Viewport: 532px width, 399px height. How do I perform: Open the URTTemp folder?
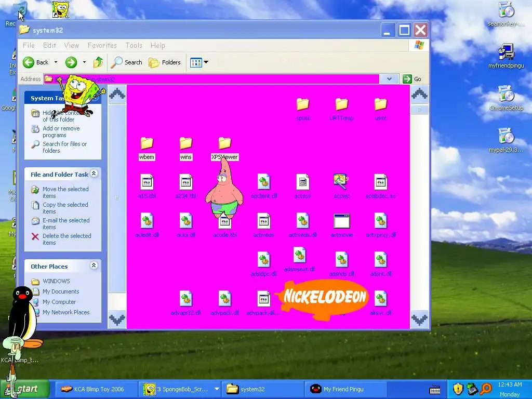pos(341,109)
